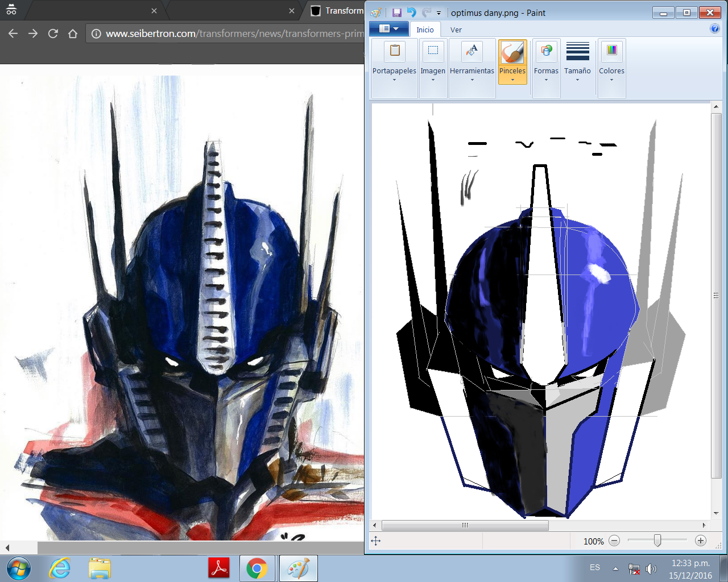
Task: Open the quick access toolbar customize arrow
Action: click(x=439, y=13)
